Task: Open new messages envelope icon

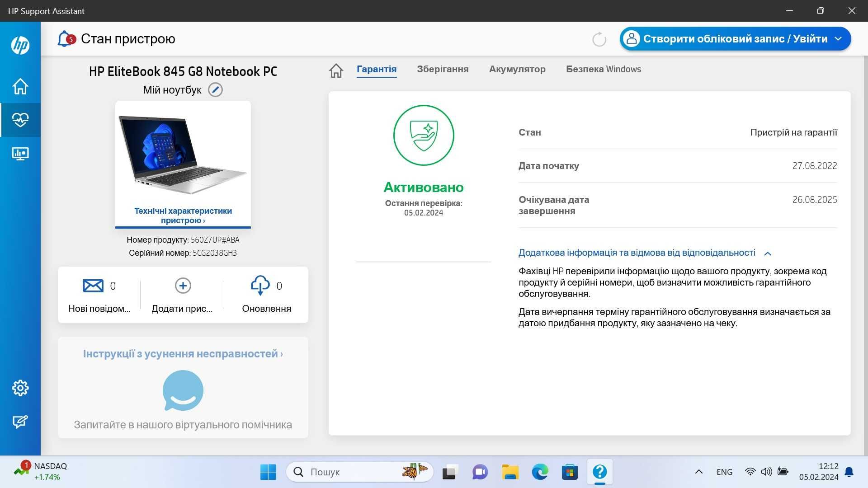Action: [93, 286]
